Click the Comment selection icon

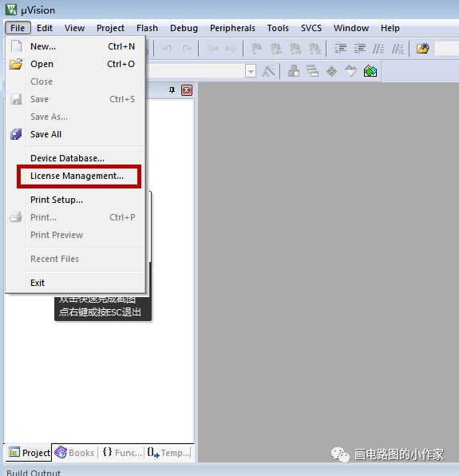tap(378, 48)
